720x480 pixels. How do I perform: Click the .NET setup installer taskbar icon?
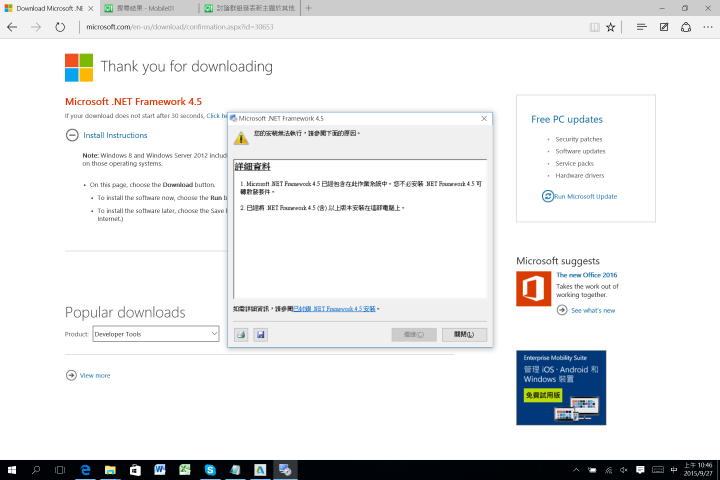click(285, 470)
